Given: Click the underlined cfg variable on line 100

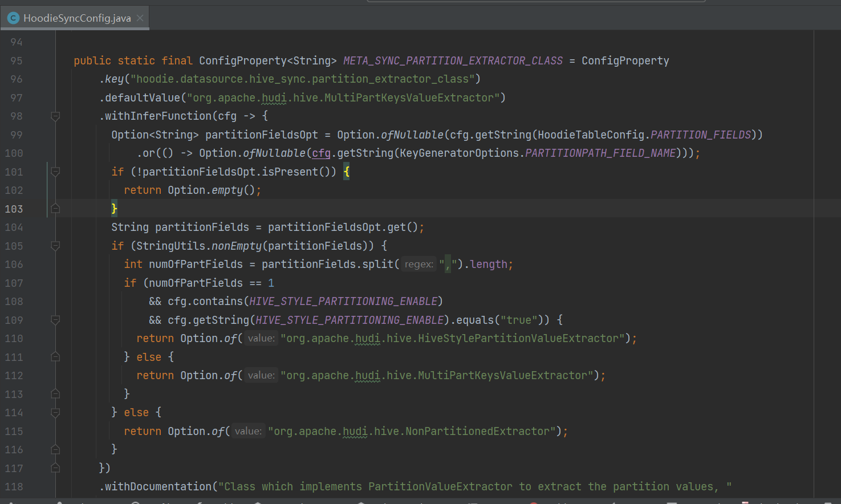Looking at the screenshot, I should pyautogui.click(x=321, y=153).
